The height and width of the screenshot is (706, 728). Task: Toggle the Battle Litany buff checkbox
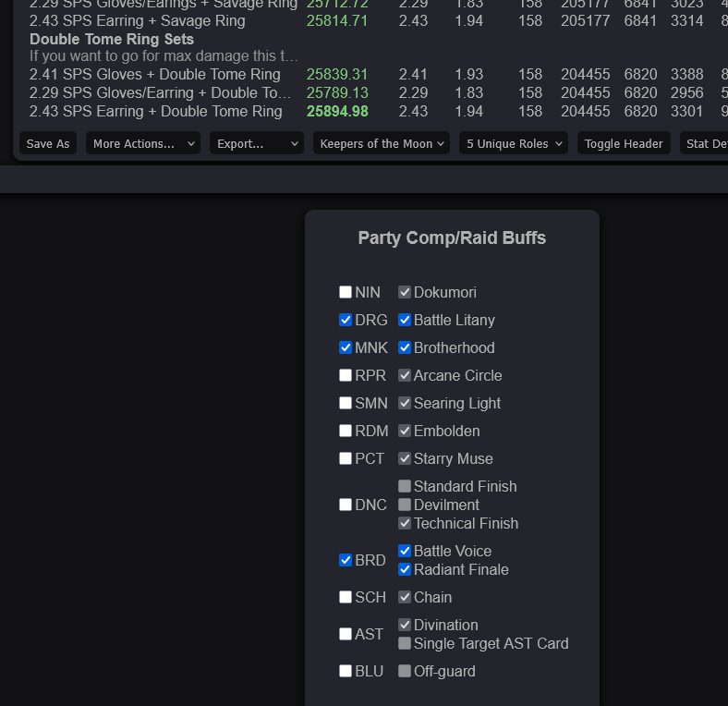(405, 320)
